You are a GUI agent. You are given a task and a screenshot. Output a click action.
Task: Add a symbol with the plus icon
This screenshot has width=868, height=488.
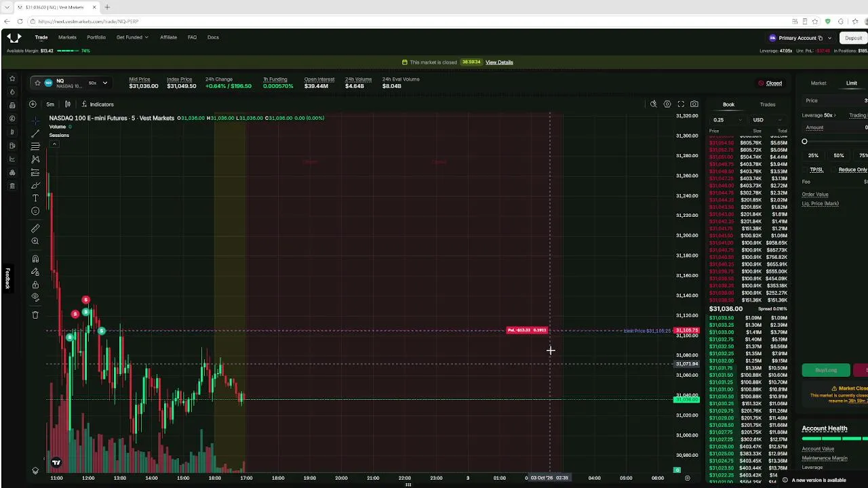point(33,104)
